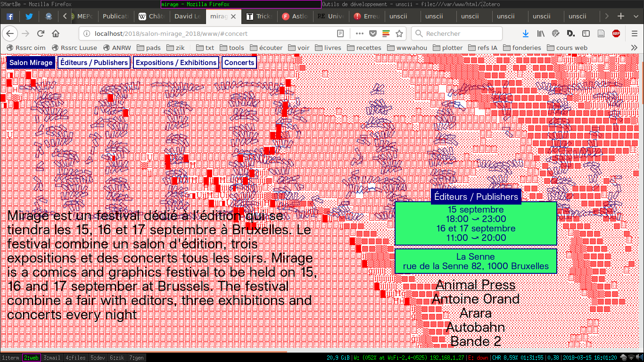Image resolution: width=644 pixels, height=362 pixels.
Task: Toggle the sidebar display
Action: pyautogui.click(x=586, y=33)
